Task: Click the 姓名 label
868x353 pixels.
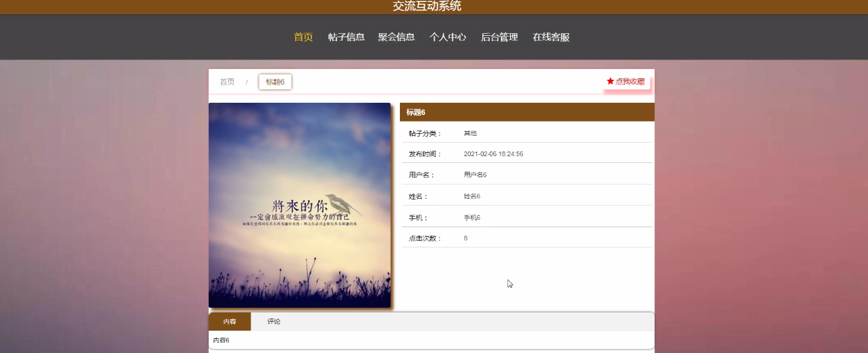Action: click(x=419, y=197)
